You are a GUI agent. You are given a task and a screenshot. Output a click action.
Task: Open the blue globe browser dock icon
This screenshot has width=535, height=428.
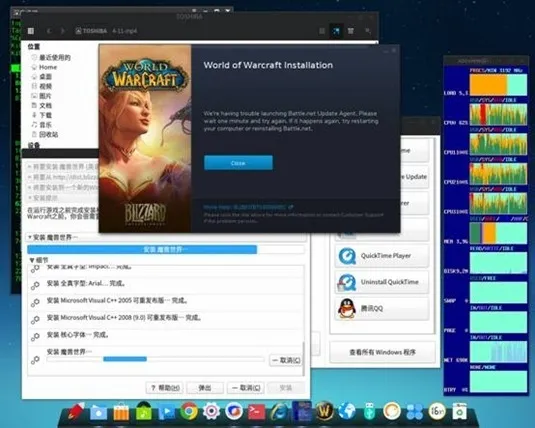click(x=347, y=411)
